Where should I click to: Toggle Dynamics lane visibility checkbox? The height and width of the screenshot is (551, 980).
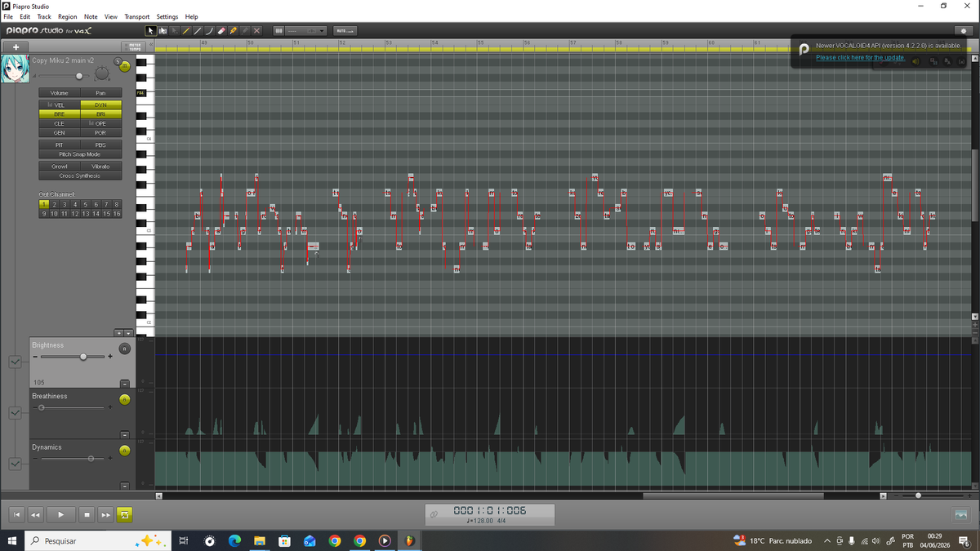coord(15,464)
